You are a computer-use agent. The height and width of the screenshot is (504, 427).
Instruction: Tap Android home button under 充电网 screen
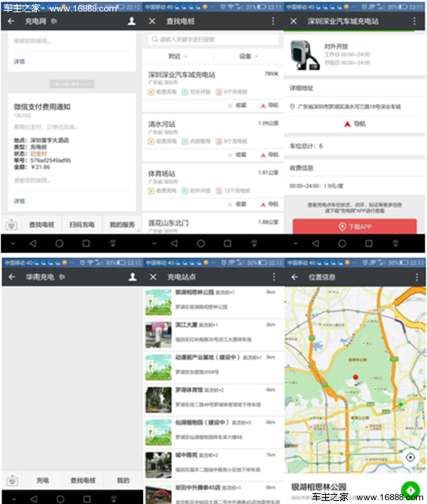point(59,244)
